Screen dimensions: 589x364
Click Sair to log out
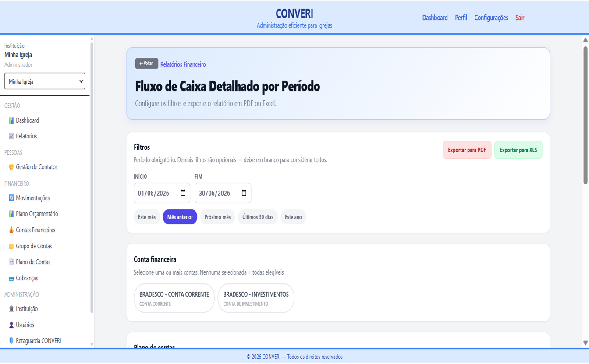click(x=520, y=18)
